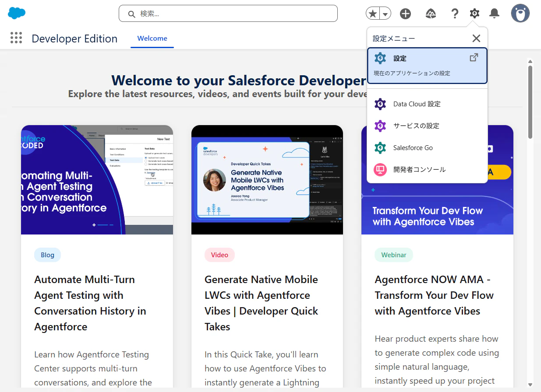Click the Salesforce cloud logo
Image resolution: width=541 pixels, height=392 pixels.
pos(17,13)
